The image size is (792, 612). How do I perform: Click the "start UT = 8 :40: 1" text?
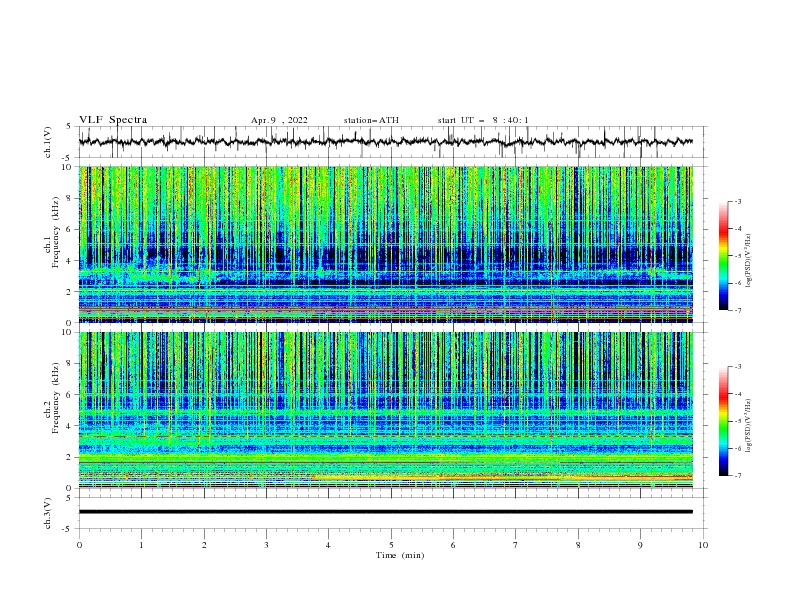click(483, 120)
